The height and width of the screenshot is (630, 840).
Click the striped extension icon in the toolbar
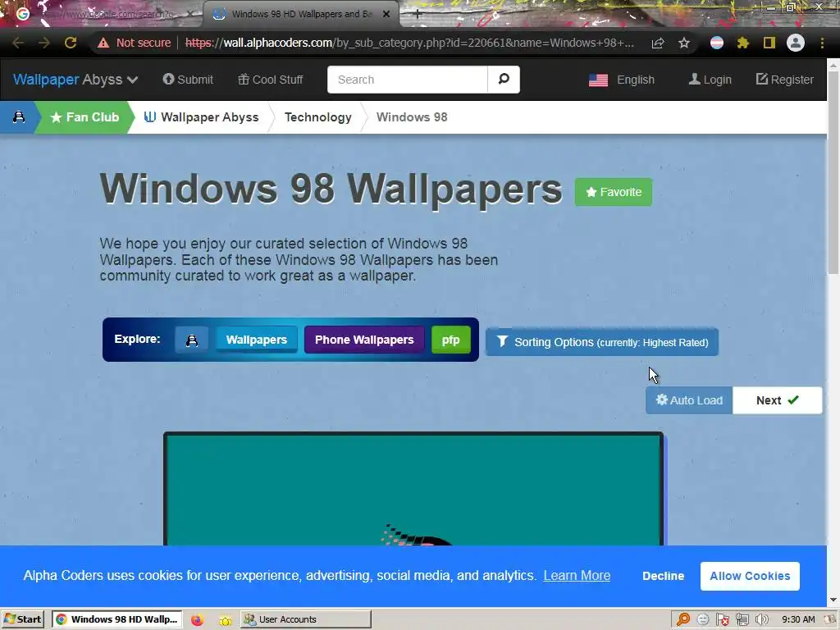coord(717,43)
